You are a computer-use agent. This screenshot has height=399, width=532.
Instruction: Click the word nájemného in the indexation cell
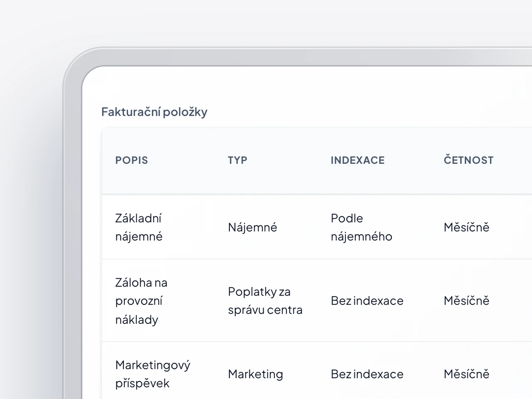[x=361, y=236]
